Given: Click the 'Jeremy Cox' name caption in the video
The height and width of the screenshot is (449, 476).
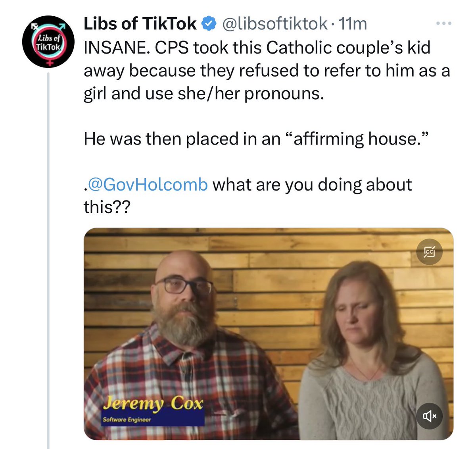Looking at the screenshot, I should (x=153, y=403).
